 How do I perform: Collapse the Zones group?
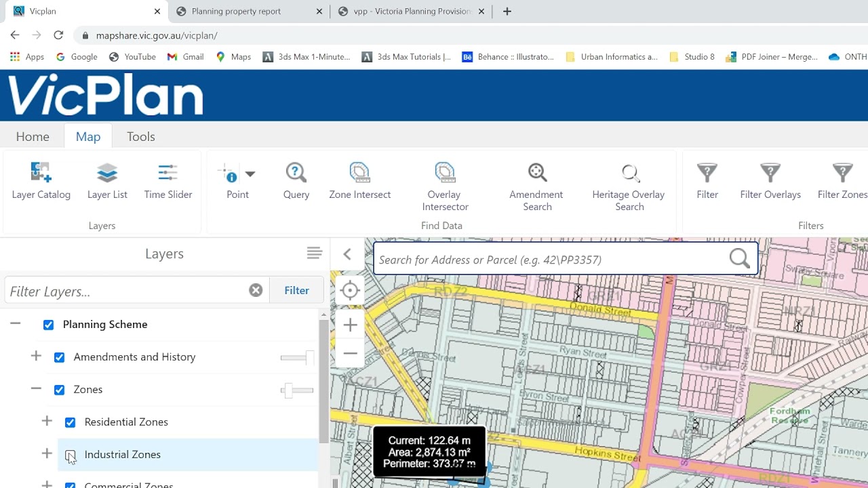pos(36,389)
